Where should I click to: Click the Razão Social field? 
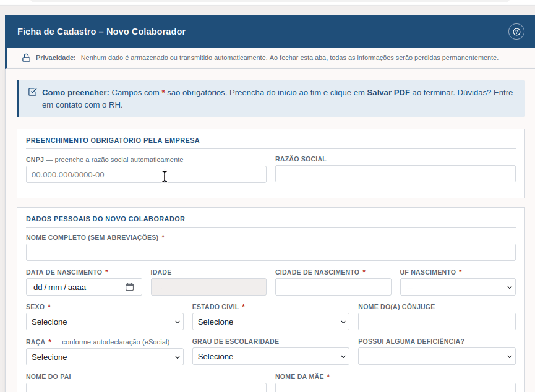[395, 174]
